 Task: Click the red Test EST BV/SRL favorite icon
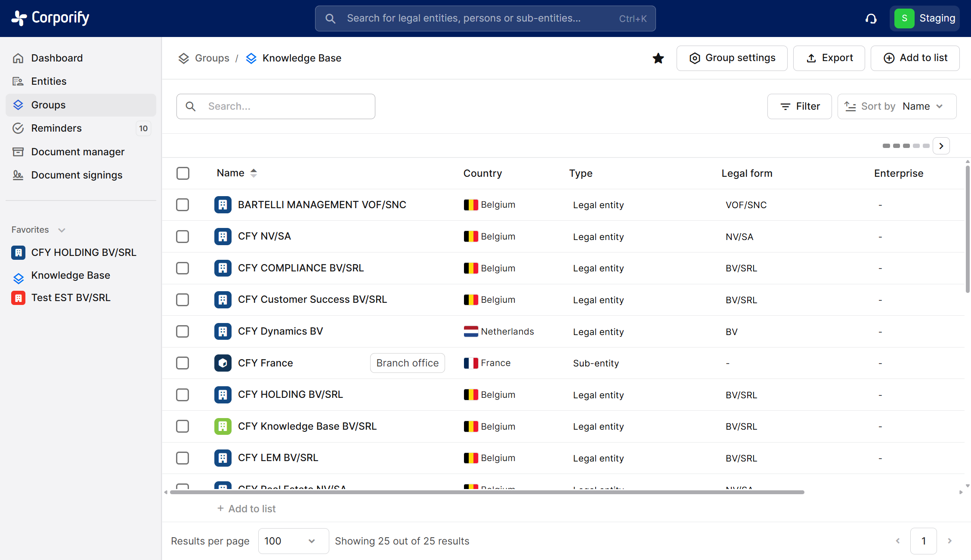click(x=18, y=298)
